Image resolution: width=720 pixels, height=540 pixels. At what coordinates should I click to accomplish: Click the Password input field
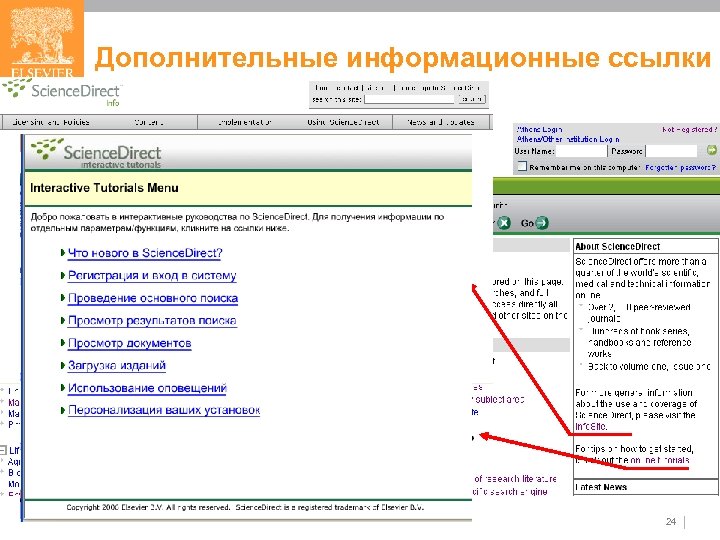(x=672, y=151)
